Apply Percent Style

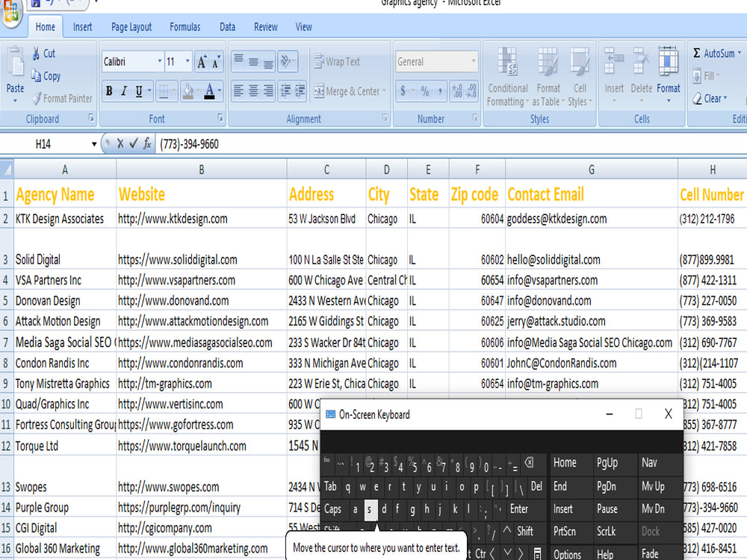[425, 90]
